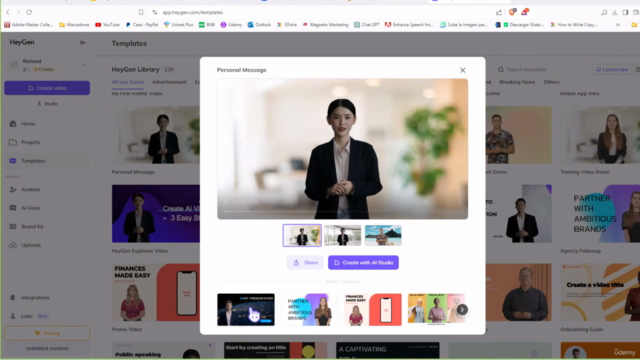Collapse the HeyGen sidebar with the arrow icon
This screenshot has height=360, width=640.
(83, 42)
